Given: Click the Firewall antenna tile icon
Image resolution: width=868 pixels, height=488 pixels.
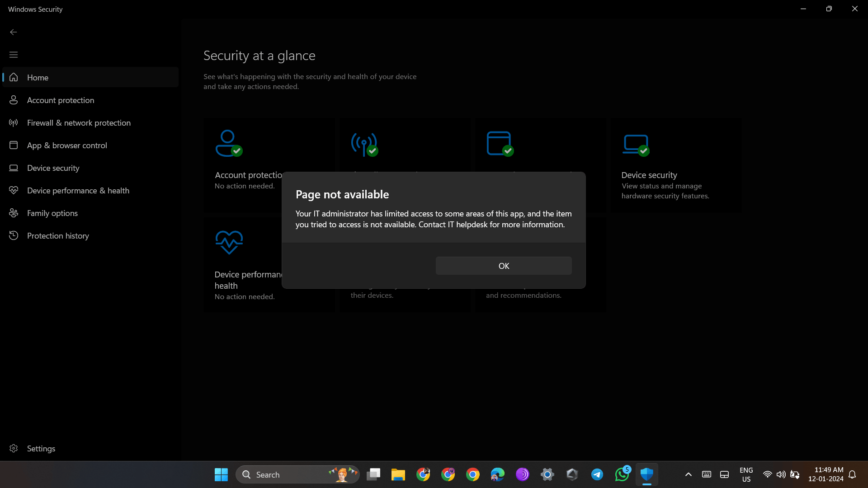Looking at the screenshot, I should tap(364, 144).
